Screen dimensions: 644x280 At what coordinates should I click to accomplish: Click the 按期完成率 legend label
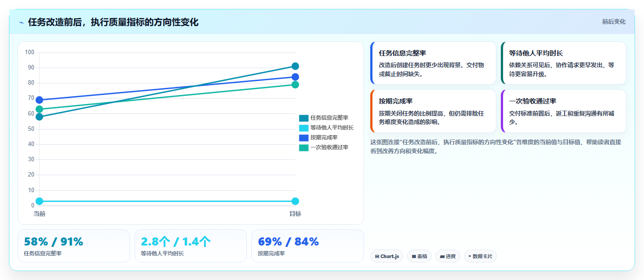pos(324,138)
